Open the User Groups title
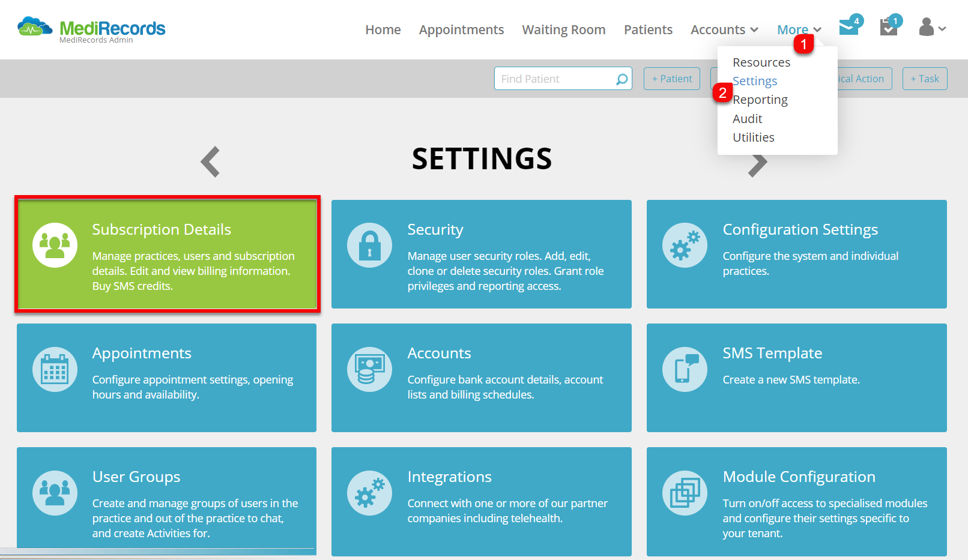The width and height of the screenshot is (968, 560). pyautogui.click(x=136, y=477)
